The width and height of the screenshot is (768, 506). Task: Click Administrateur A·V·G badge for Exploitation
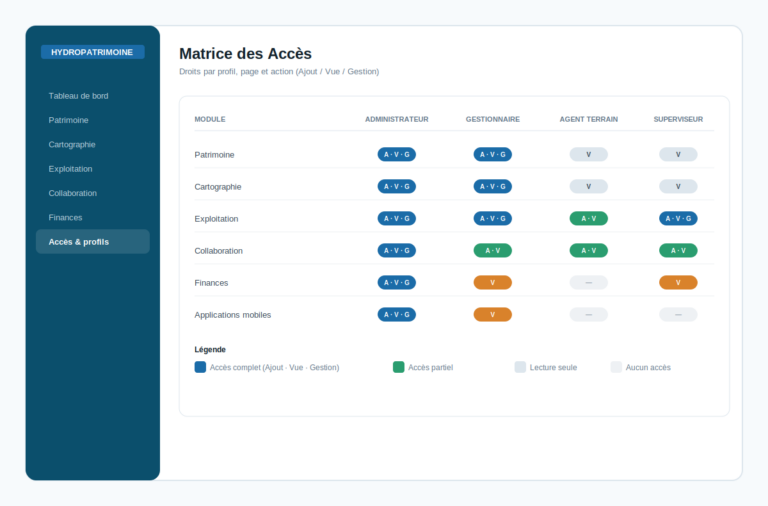coord(397,218)
